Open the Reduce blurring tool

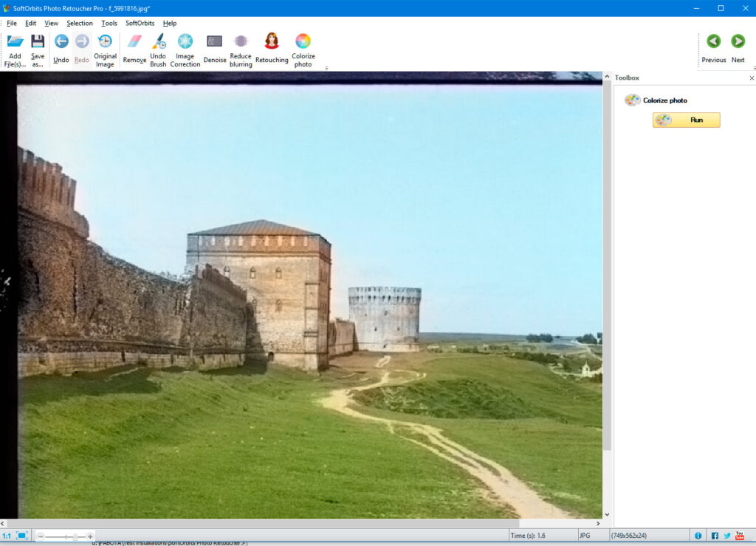click(240, 47)
